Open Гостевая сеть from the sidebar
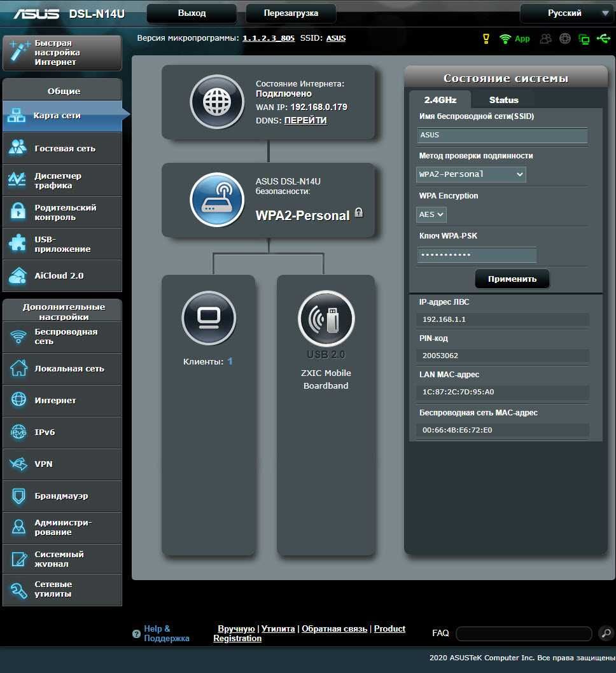The height and width of the screenshot is (673, 616). [x=62, y=148]
